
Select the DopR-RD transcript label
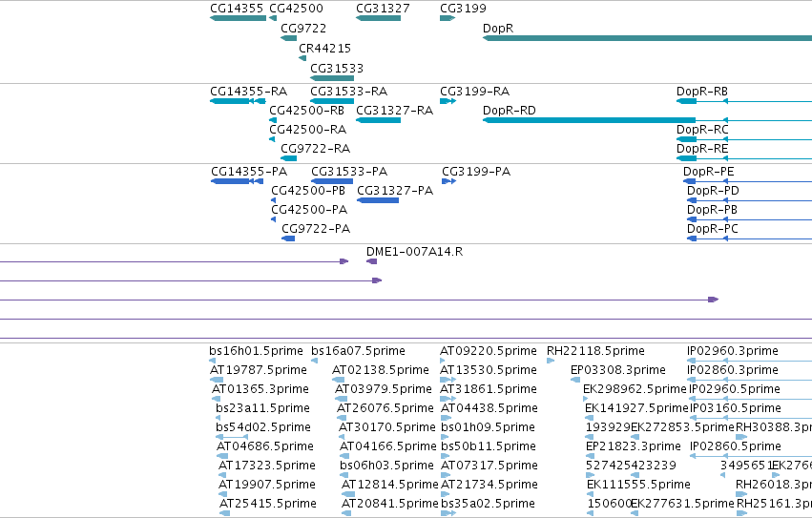[x=510, y=111]
